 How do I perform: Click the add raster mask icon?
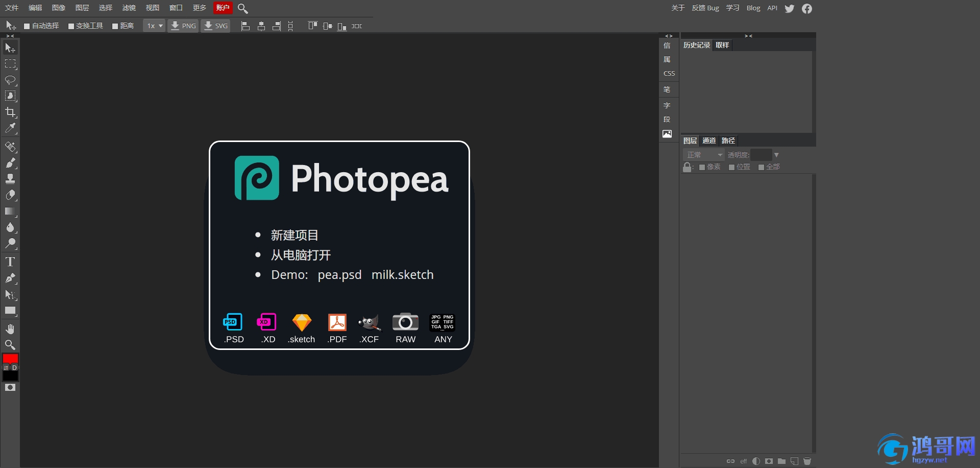pos(769,461)
